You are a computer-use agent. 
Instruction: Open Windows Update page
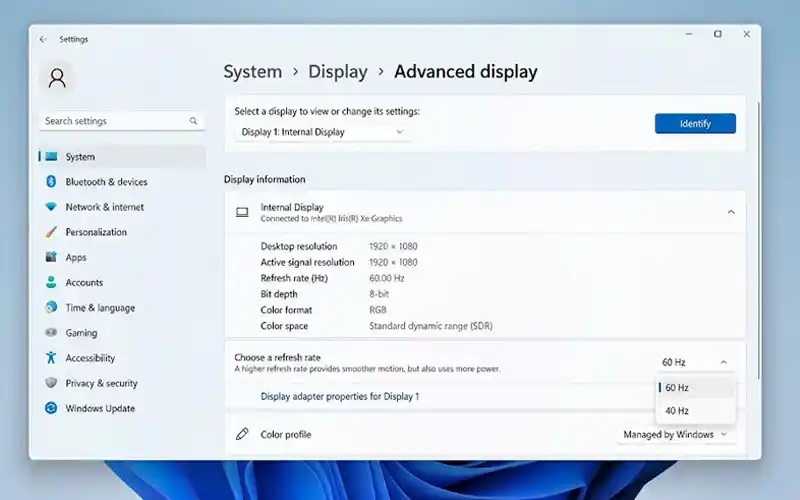pos(122,408)
